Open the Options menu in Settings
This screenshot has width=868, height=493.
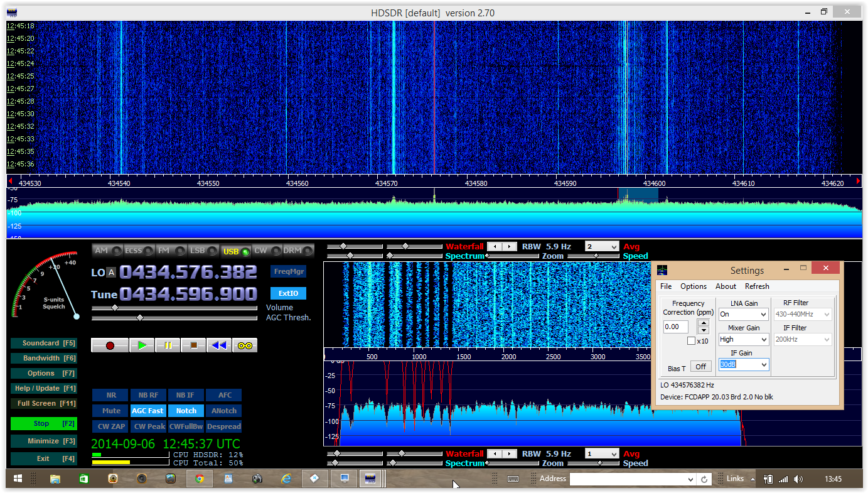point(694,286)
